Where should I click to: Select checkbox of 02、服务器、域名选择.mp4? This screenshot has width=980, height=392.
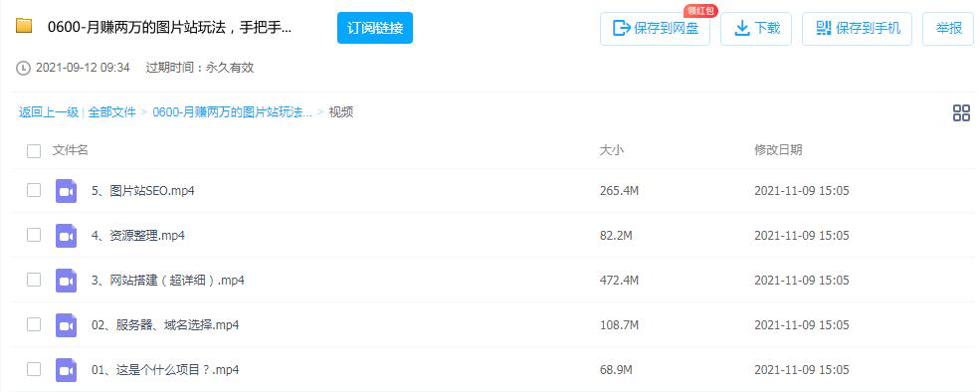click(x=34, y=324)
